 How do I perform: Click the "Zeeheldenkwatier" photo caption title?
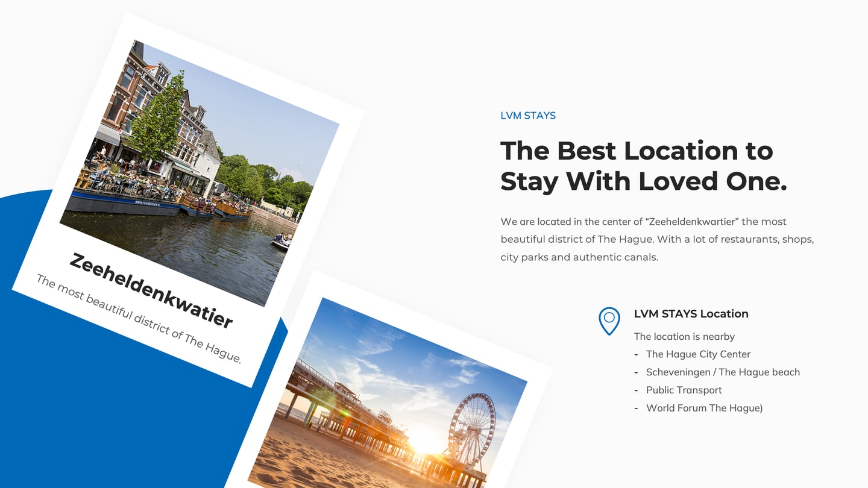click(x=151, y=290)
